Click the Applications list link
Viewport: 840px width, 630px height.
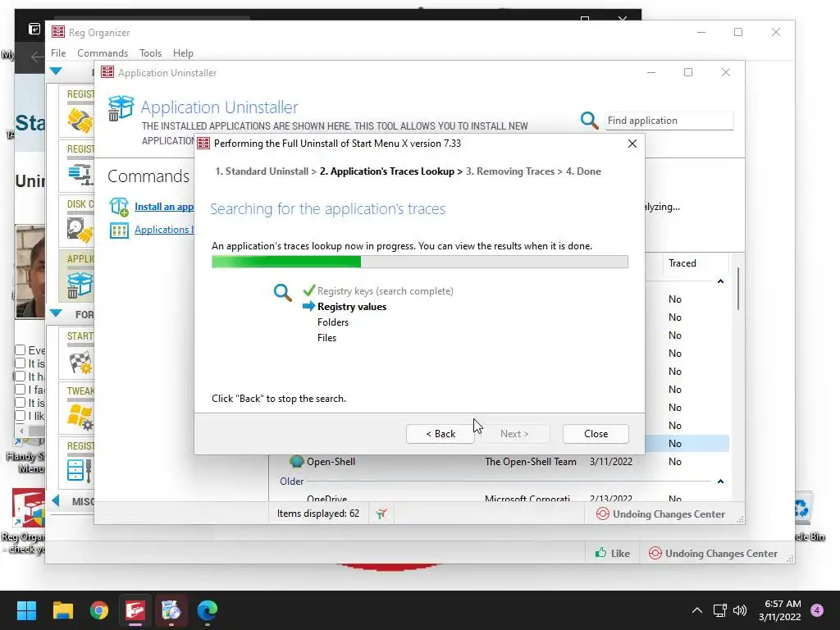[x=164, y=230]
